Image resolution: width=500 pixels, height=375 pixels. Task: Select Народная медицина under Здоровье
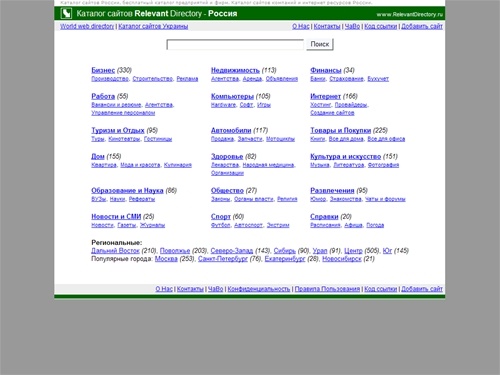point(268,165)
